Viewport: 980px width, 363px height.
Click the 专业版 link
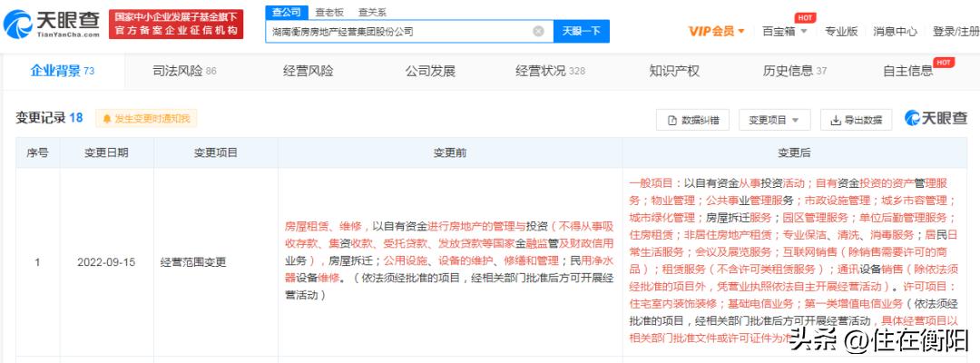coord(841,31)
